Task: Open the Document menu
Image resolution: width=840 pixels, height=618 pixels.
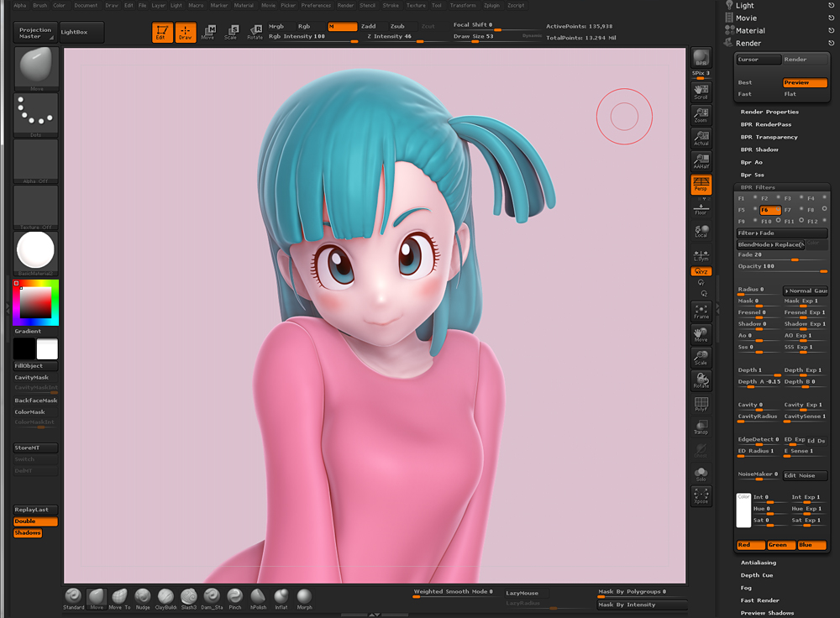Action: pyautogui.click(x=86, y=5)
